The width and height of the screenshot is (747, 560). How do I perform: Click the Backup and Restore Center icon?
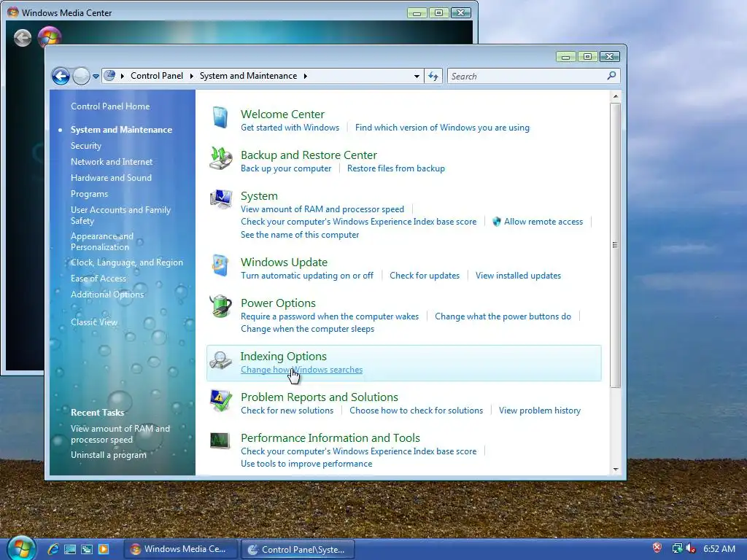pyautogui.click(x=220, y=158)
